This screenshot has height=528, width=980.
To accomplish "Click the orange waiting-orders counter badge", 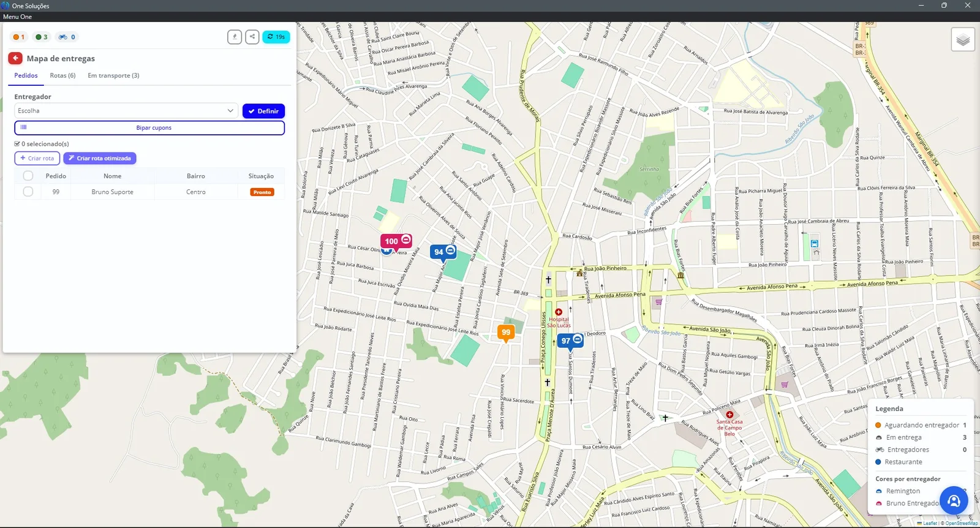I will point(19,37).
